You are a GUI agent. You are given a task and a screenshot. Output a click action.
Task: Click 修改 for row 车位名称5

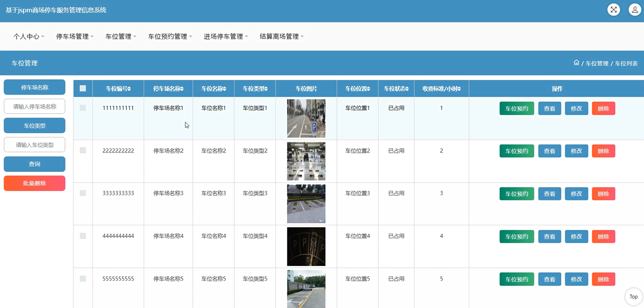point(576,279)
